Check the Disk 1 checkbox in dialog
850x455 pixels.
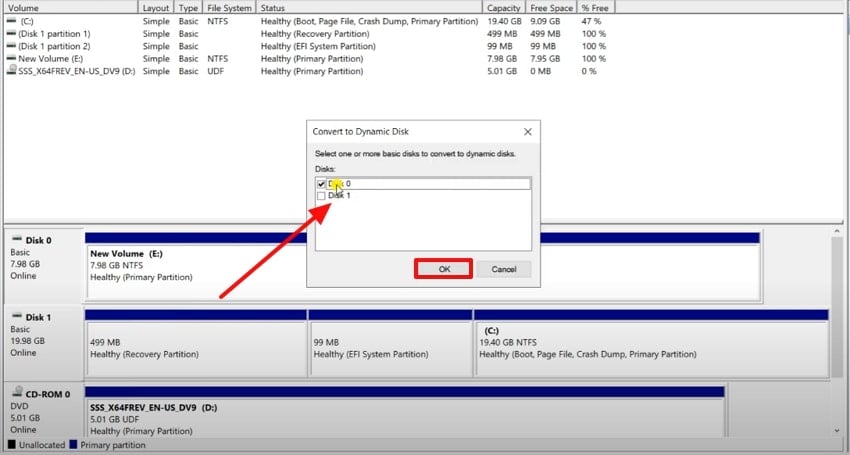coord(321,196)
